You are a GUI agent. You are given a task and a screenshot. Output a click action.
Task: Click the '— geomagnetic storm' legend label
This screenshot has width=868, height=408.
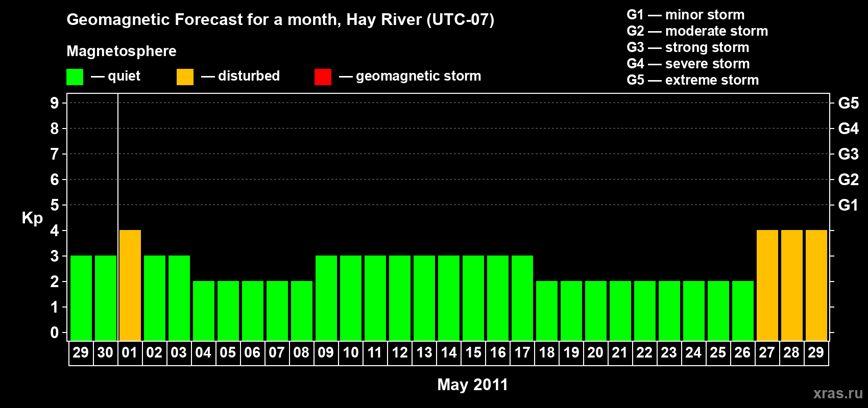pyautogui.click(x=410, y=76)
